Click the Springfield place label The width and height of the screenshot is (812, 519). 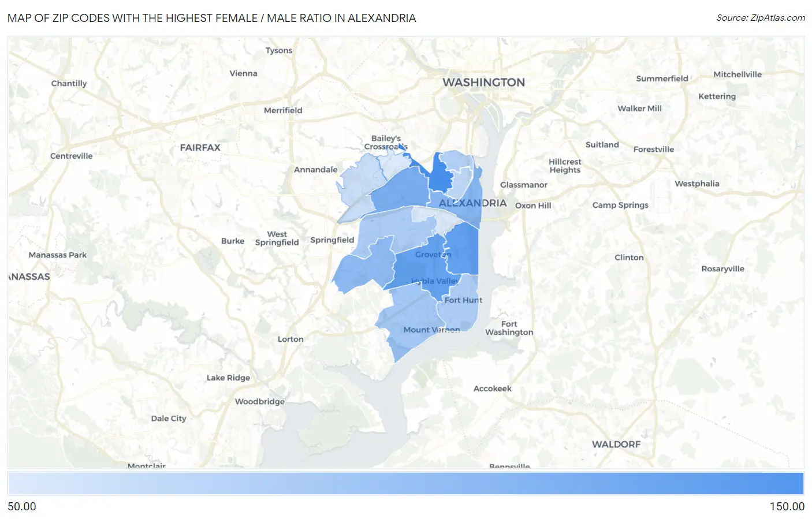[332, 240]
